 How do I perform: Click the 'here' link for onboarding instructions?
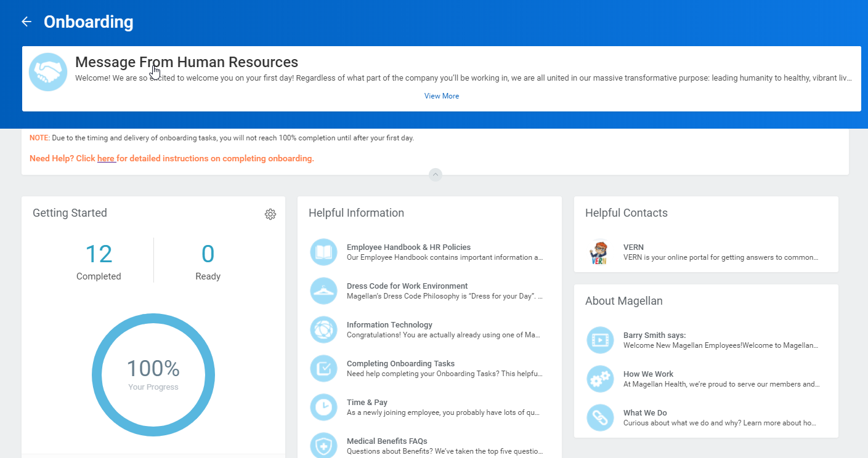[106, 158]
